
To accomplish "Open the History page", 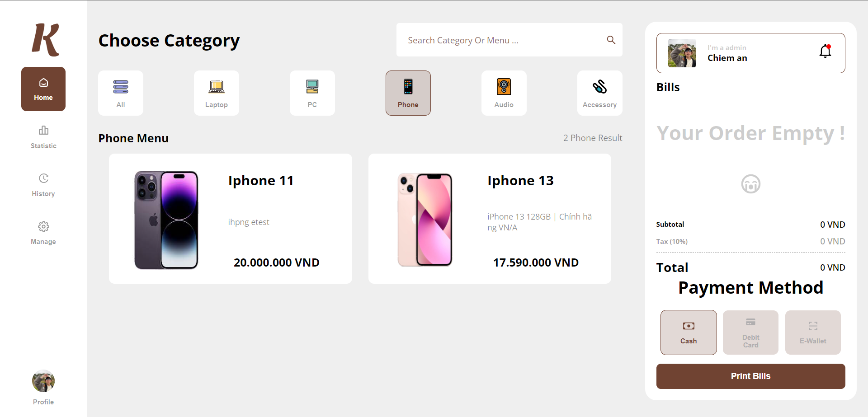I will [43, 185].
